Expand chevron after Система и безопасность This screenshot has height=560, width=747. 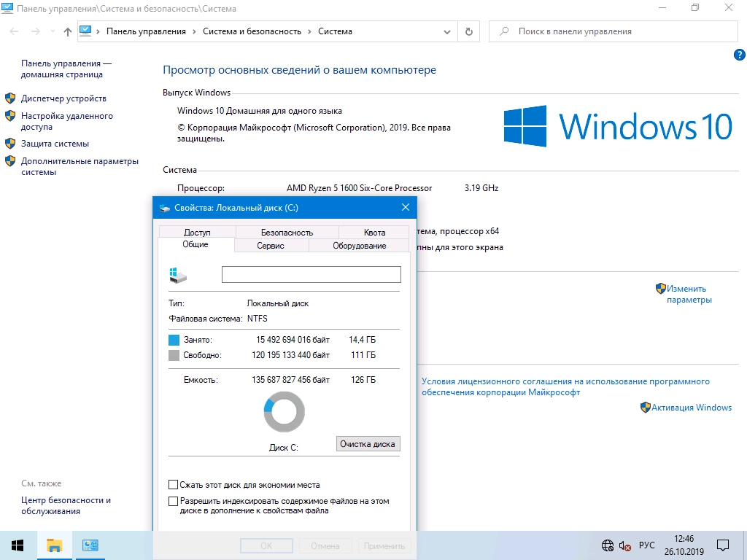(x=309, y=31)
